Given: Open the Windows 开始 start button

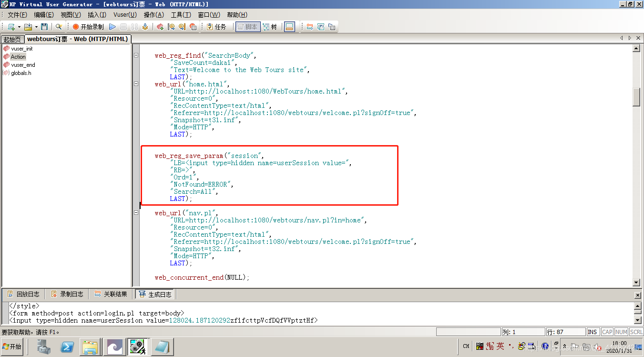Looking at the screenshot, I should [x=12, y=347].
